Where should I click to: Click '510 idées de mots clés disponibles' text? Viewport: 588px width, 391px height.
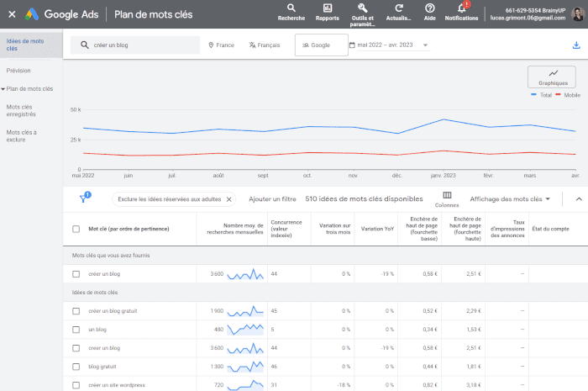[364, 199]
